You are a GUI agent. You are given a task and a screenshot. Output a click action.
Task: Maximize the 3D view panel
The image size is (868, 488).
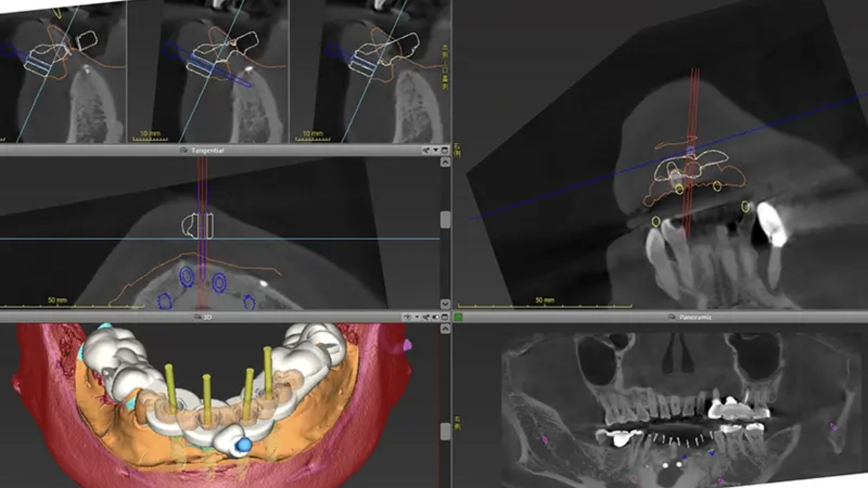[445, 317]
